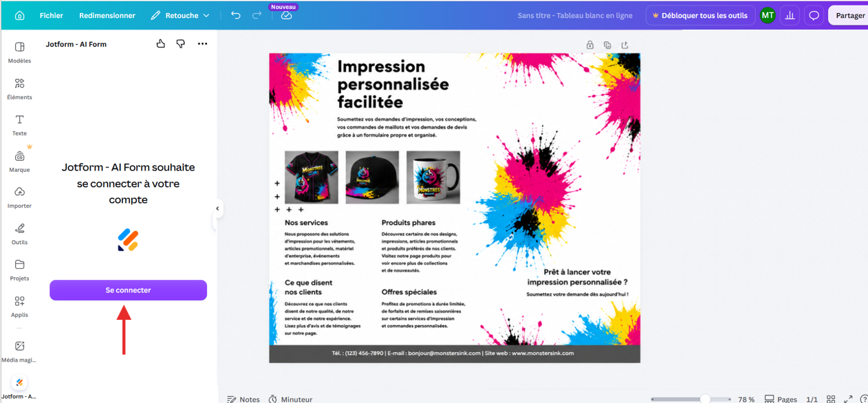Duplicate the page icon above canvas

click(x=607, y=45)
